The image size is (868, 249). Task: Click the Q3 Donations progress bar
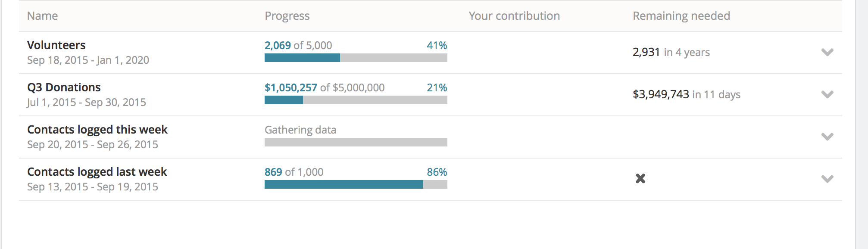point(356,100)
